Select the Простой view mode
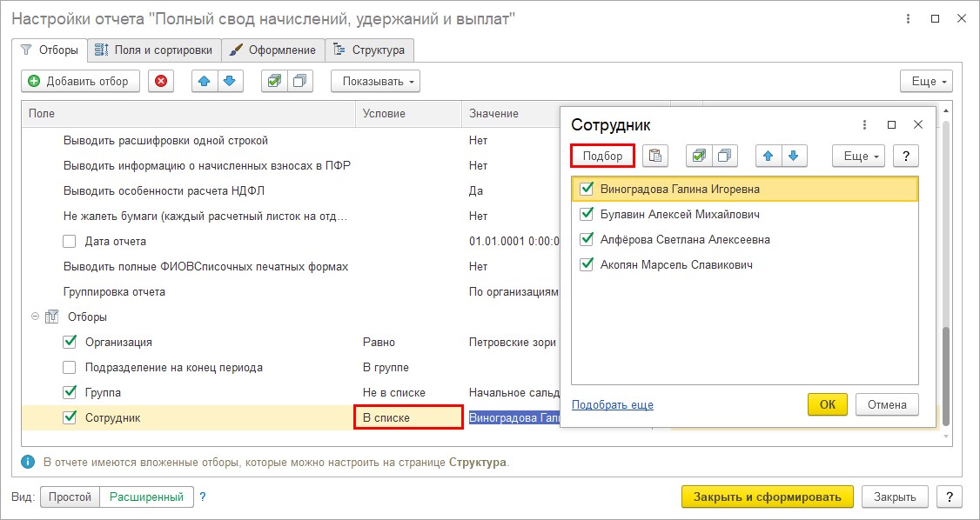Screen dimensions: 980x520 [70, 497]
